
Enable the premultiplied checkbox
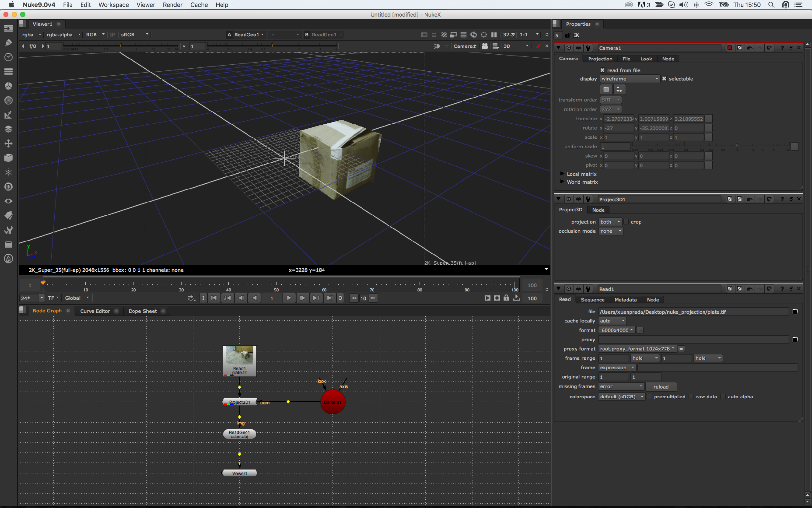[x=649, y=397]
